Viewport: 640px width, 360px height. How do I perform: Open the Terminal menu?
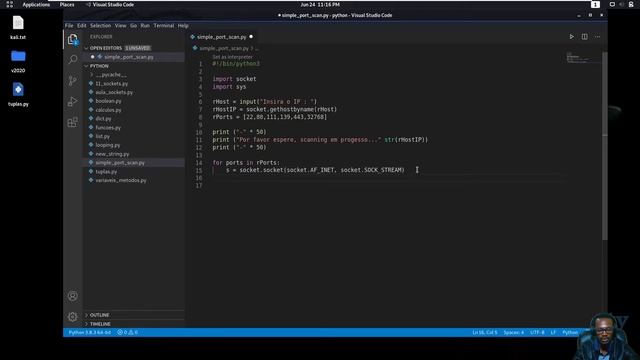coord(164,25)
